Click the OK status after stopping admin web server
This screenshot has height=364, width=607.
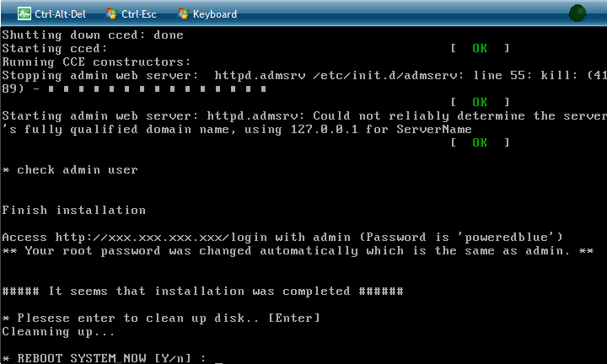(480, 102)
